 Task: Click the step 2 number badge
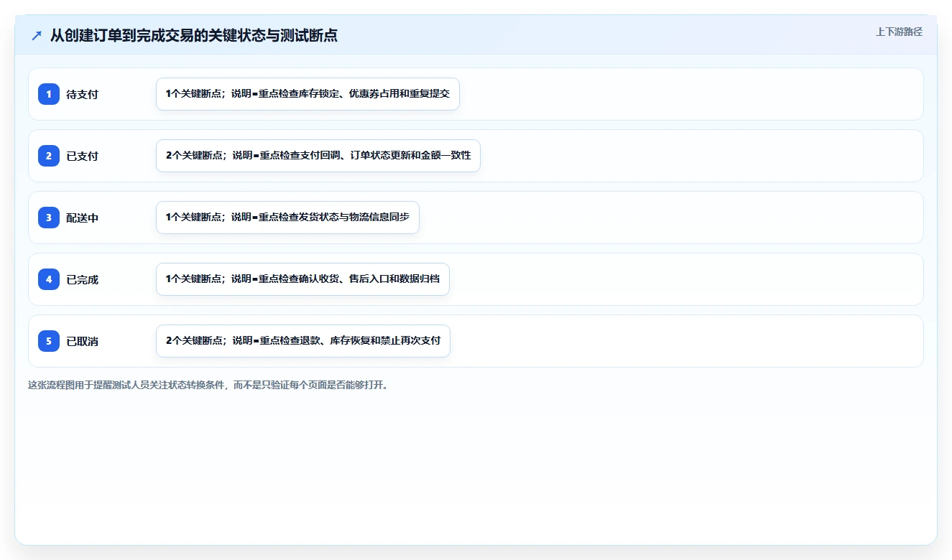(x=49, y=156)
